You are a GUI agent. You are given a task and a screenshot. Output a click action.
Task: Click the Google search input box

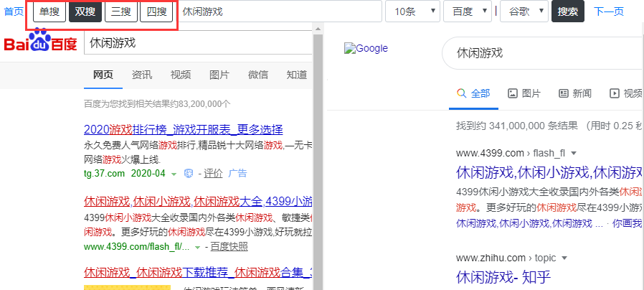(x=543, y=53)
